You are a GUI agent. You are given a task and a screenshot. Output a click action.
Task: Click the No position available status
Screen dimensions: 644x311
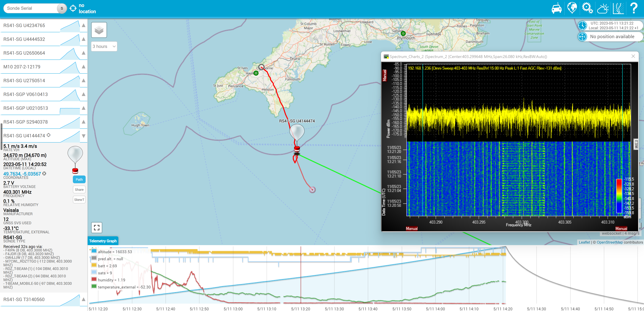tap(612, 36)
